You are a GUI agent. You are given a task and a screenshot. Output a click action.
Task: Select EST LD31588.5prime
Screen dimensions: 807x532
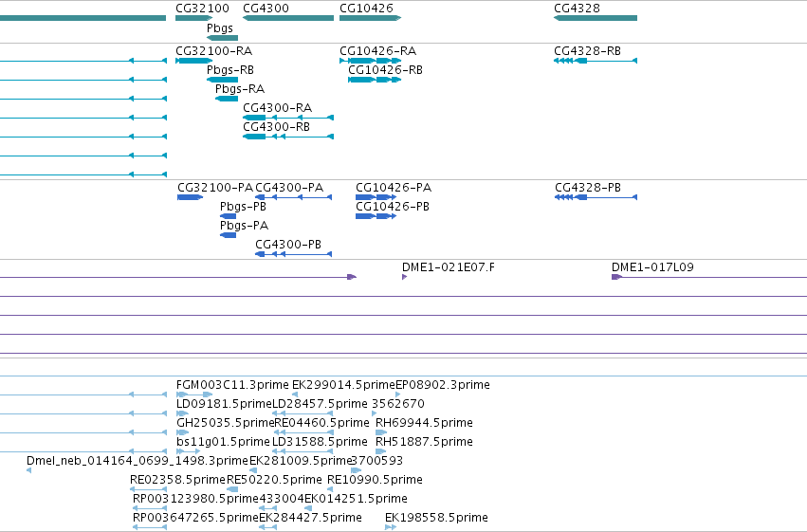[303, 451]
